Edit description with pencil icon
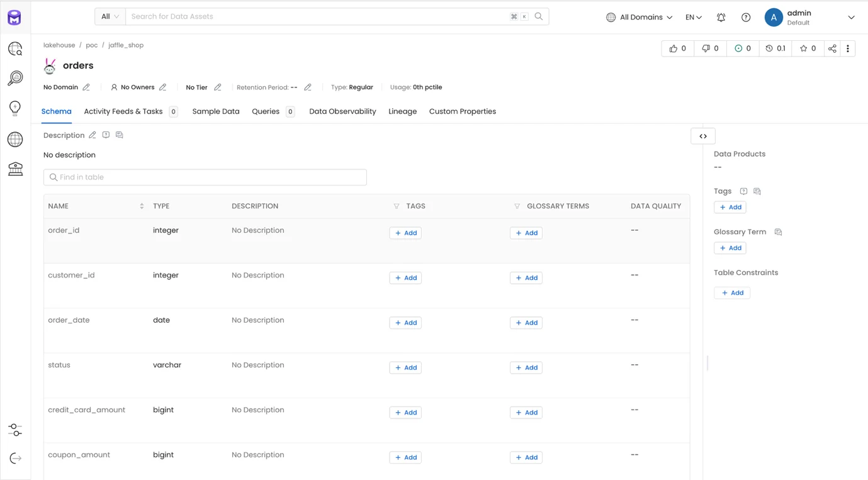This screenshot has width=868, height=480. point(93,135)
